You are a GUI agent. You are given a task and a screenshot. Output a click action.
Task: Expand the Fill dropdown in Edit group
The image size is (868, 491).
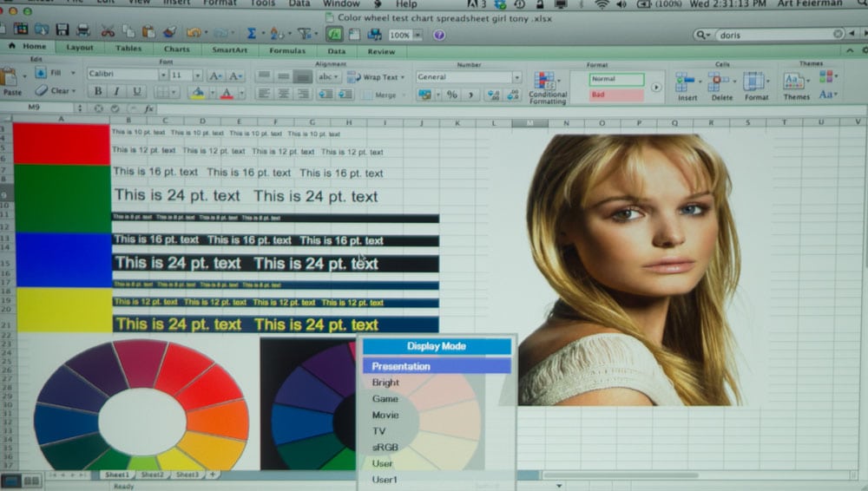point(73,73)
